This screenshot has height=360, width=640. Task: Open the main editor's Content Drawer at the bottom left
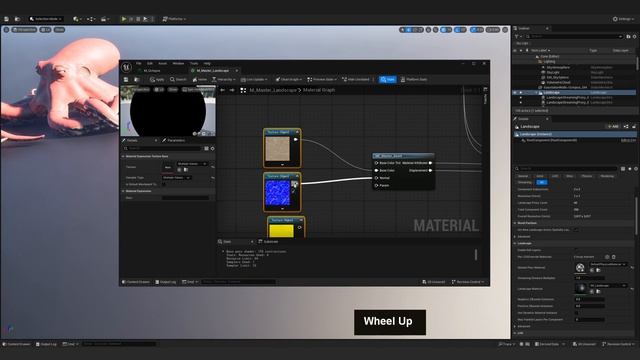16,344
